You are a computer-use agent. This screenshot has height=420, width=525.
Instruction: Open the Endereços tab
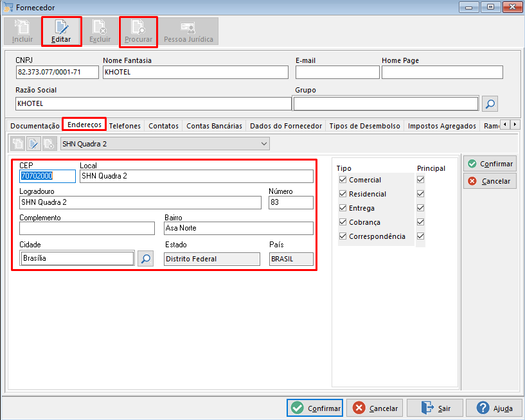[84, 125]
